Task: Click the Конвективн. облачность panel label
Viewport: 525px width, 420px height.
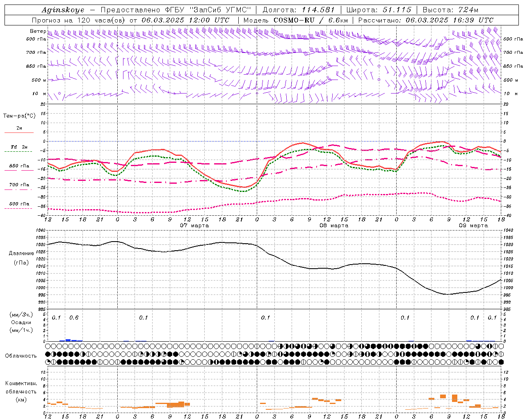Action: 21,391
